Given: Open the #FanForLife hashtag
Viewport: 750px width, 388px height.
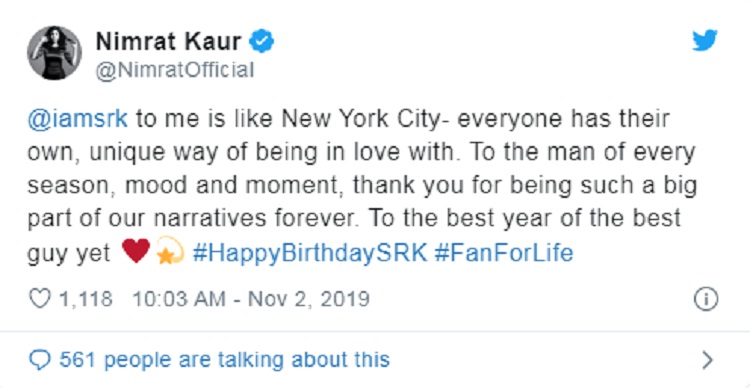Looking at the screenshot, I should 504,253.
